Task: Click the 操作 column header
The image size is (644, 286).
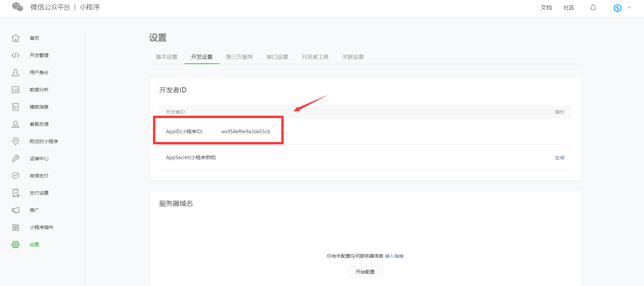Action: click(x=560, y=112)
